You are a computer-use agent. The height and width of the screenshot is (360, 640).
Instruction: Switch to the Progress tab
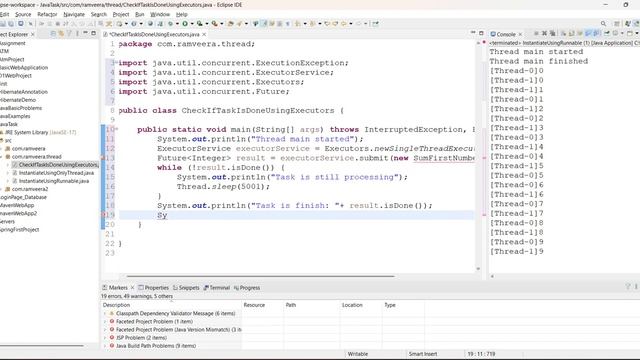point(247,288)
